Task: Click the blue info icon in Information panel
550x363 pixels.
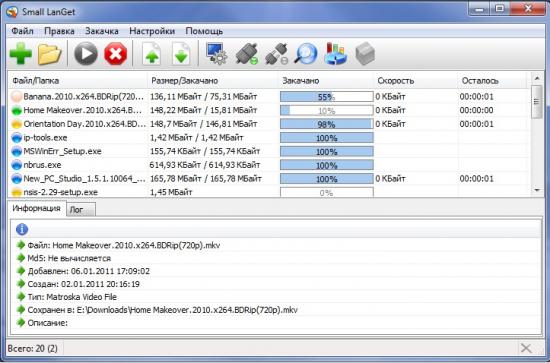Action: tap(22, 230)
